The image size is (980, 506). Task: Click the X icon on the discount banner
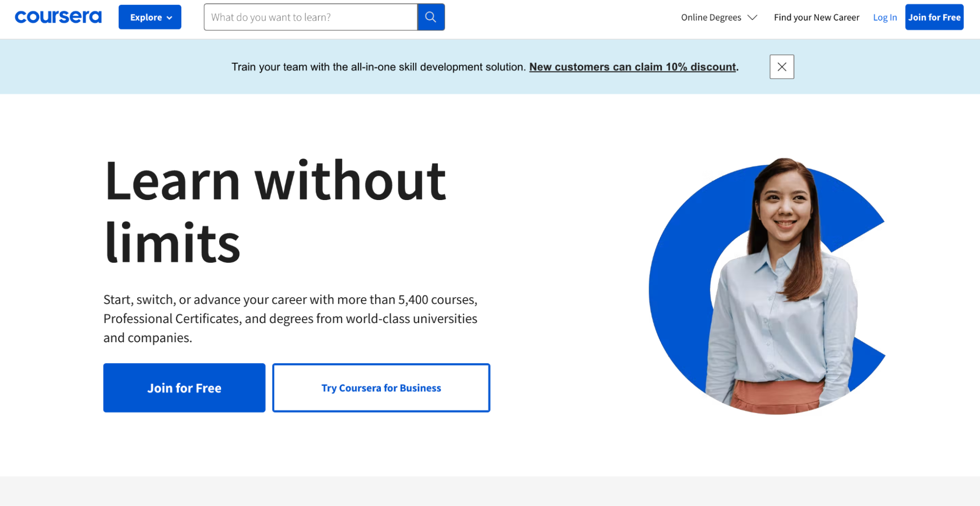(781, 67)
